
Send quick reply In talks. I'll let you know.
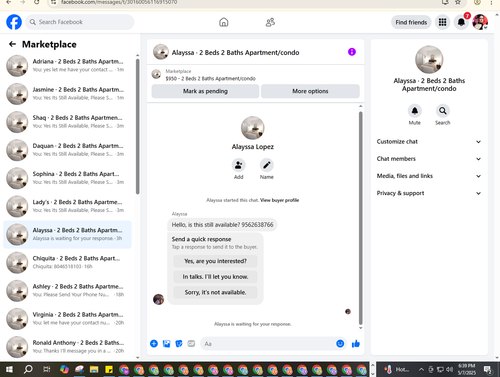[x=215, y=277]
